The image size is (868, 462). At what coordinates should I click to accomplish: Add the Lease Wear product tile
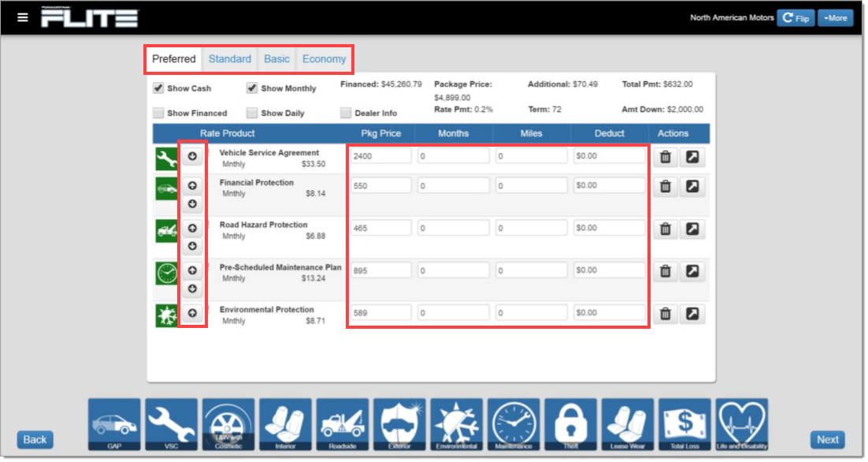point(627,425)
